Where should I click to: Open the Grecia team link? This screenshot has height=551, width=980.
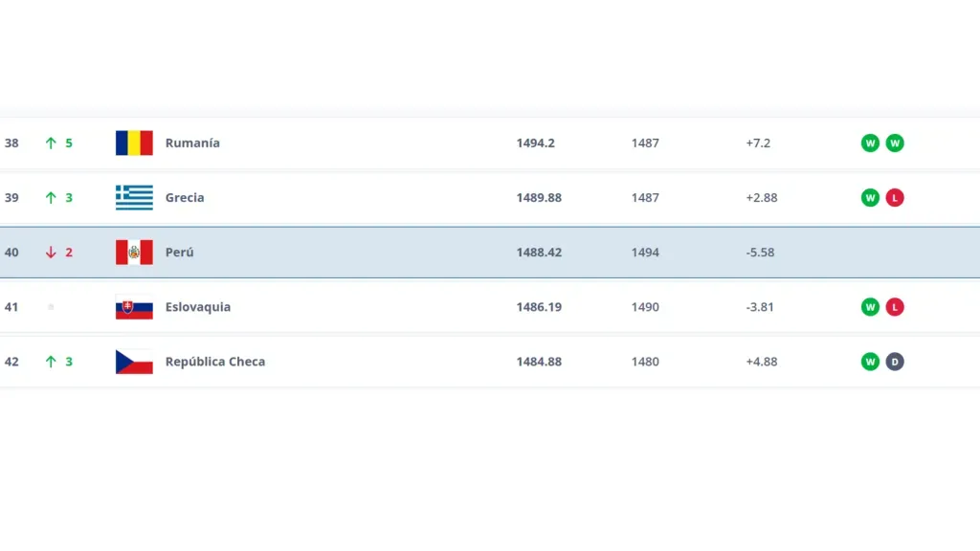(185, 198)
